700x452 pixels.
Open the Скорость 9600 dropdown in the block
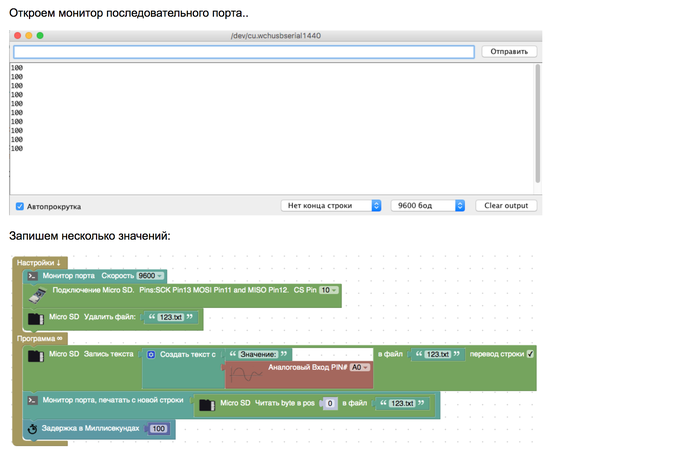(151, 275)
